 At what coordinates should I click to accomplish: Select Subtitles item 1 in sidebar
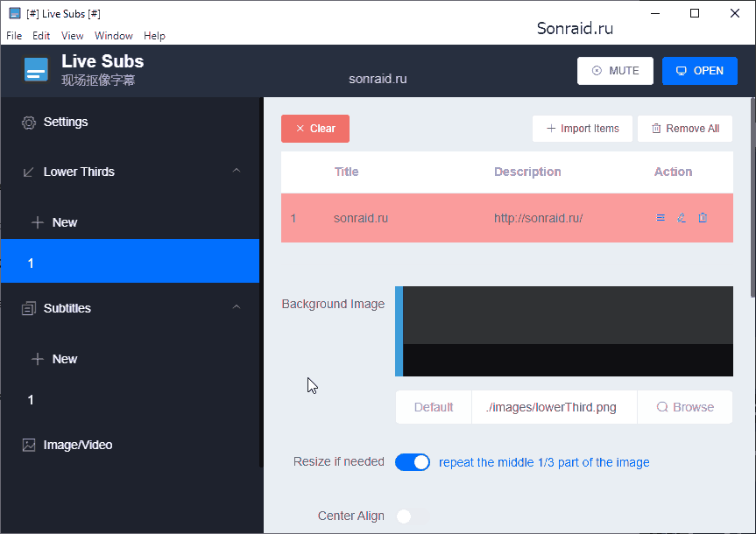tap(131, 399)
